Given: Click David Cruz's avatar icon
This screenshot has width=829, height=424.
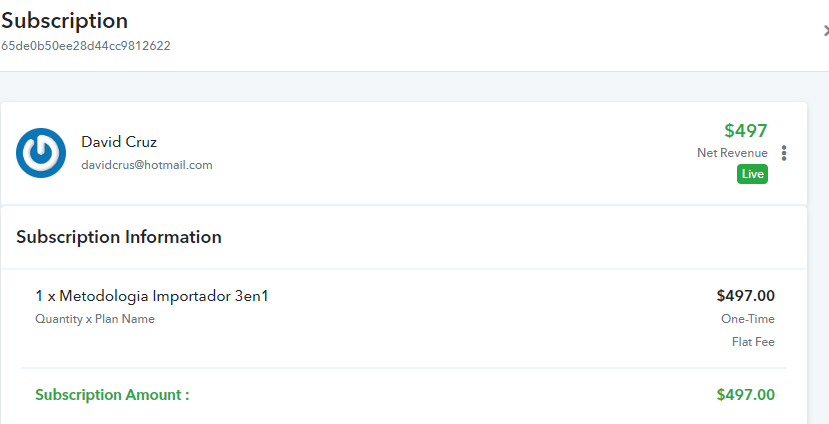Looking at the screenshot, I should (41, 153).
